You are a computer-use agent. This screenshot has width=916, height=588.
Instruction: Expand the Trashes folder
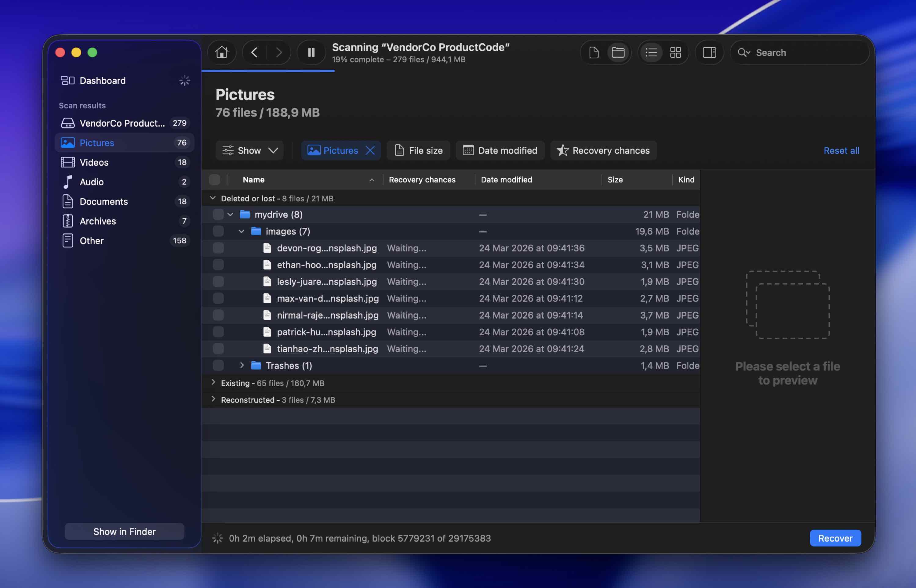coord(242,365)
